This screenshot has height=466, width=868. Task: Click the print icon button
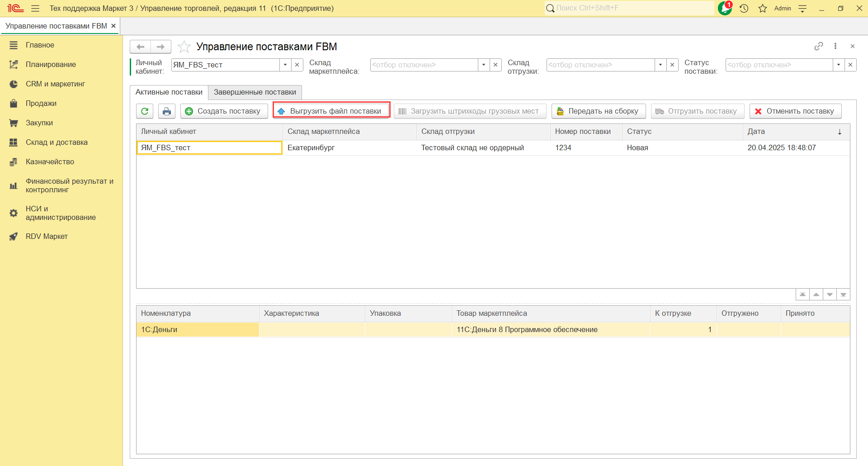tap(167, 111)
